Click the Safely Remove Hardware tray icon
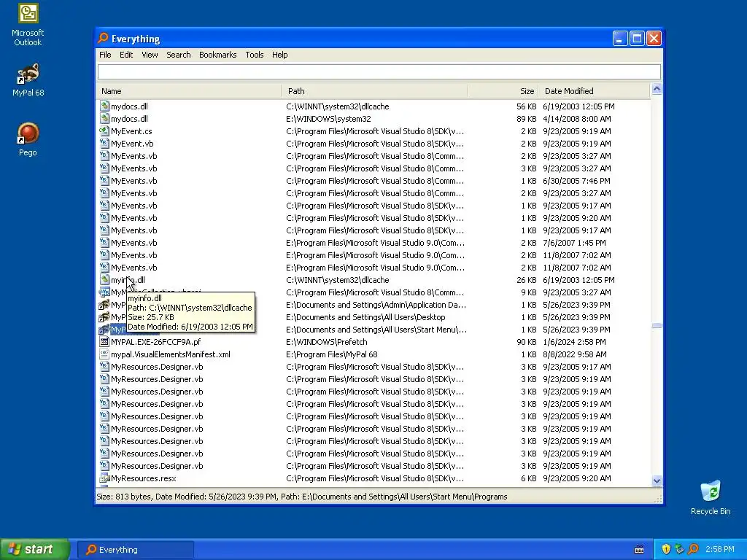The image size is (747, 560). [x=679, y=549]
